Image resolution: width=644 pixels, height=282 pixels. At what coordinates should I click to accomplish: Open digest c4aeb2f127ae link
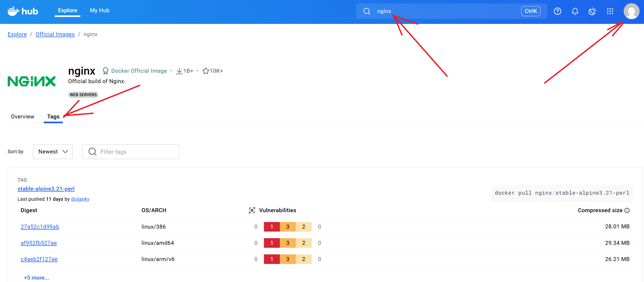coord(39,259)
